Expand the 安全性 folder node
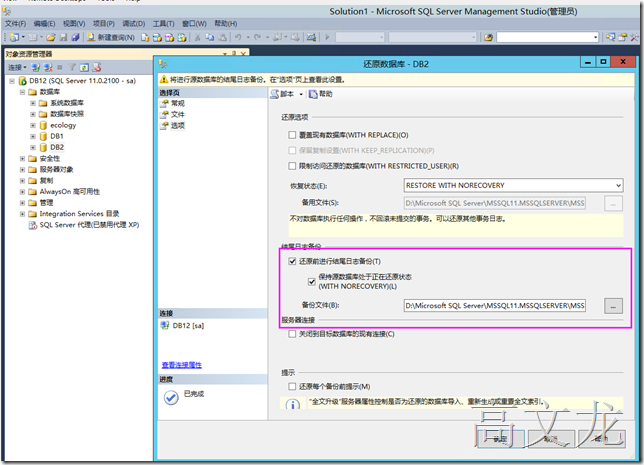Image resolution: width=644 pixels, height=465 pixels. [x=23, y=159]
